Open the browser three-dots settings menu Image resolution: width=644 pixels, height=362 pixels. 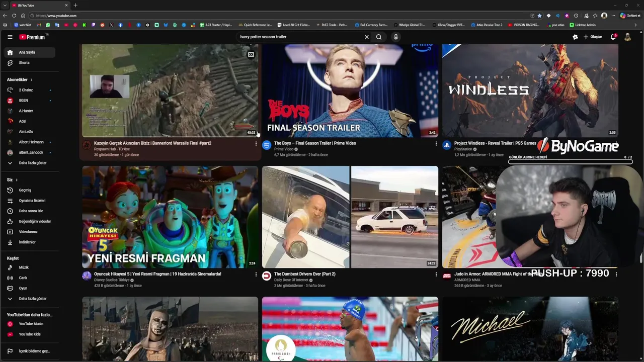[613, 16]
